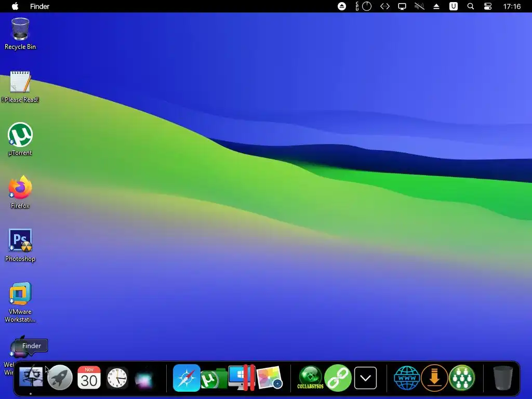Click the orange download arrow icon
The height and width of the screenshot is (399, 532).
click(x=434, y=378)
